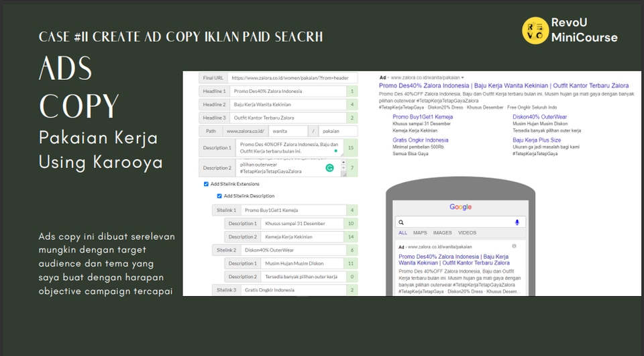Screen dimensions: 644x356
Task: Click the text Pakaian Kerja on slide
Action: pyautogui.click(x=98, y=137)
